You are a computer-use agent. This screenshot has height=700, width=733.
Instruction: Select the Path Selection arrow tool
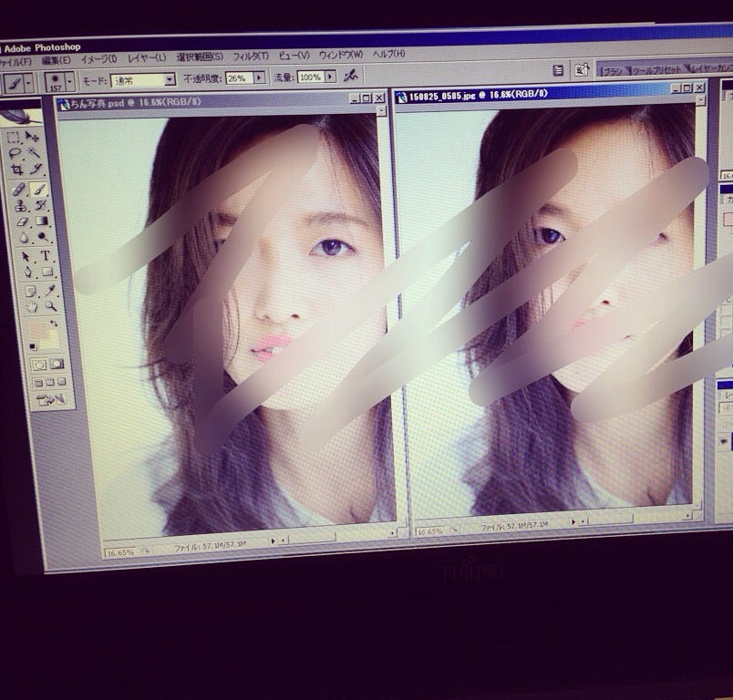click(x=26, y=256)
